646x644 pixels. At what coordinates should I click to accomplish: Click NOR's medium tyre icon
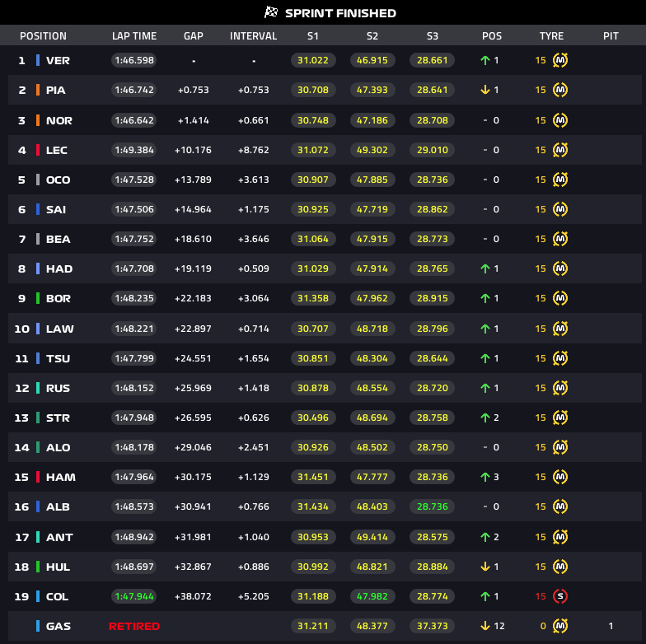click(x=560, y=120)
